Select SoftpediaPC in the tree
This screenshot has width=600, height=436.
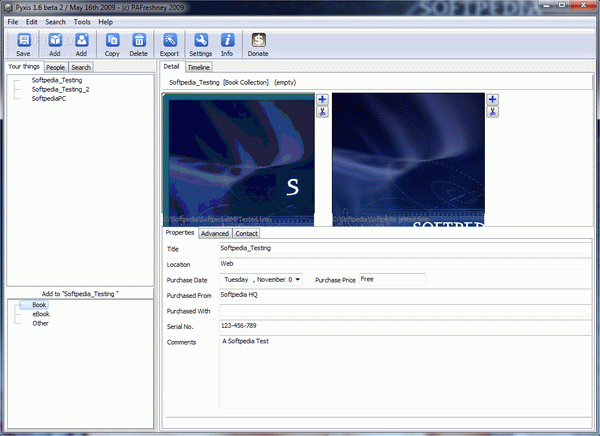(49, 98)
